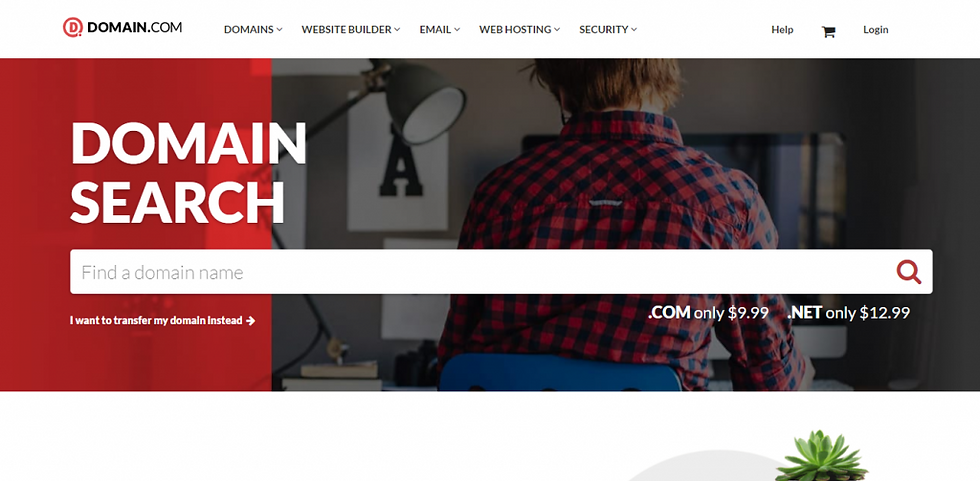Image resolution: width=980 pixels, height=481 pixels.
Task: Click 'I want to transfer my domain instead'
Action: coord(156,320)
